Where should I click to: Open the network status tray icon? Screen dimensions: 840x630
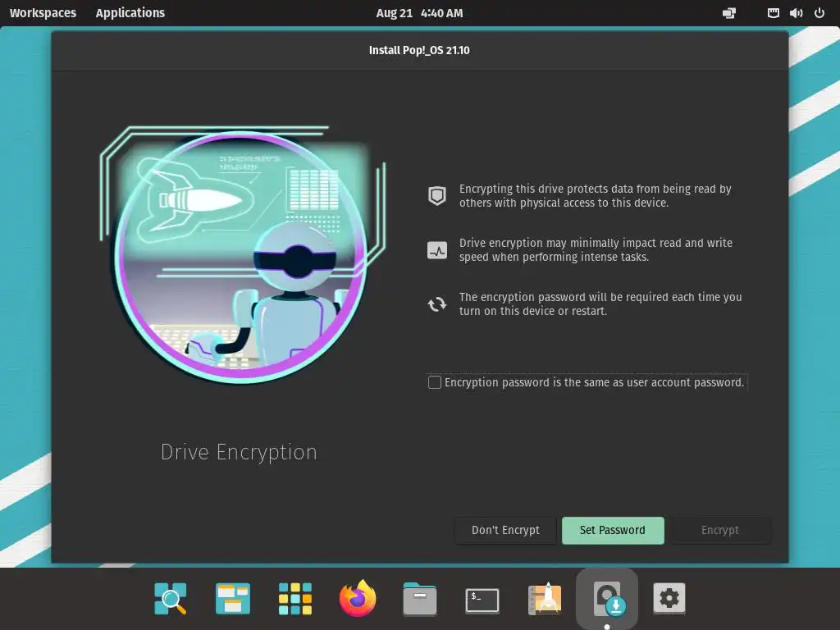click(773, 13)
